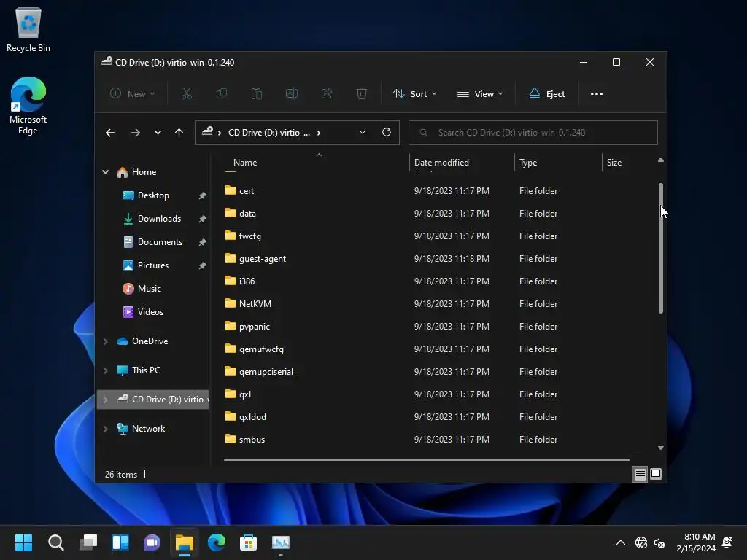Expand the This PC tree node
747x560 pixels.
pyautogui.click(x=105, y=370)
